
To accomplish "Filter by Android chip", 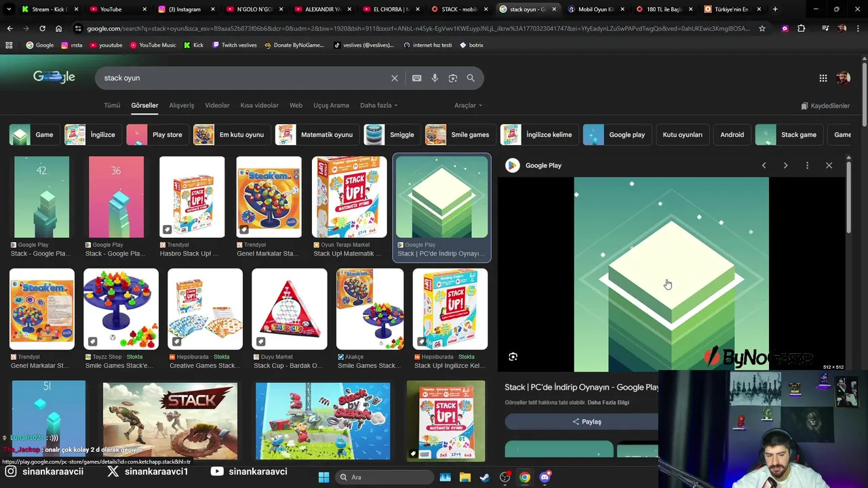I will click(x=732, y=135).
